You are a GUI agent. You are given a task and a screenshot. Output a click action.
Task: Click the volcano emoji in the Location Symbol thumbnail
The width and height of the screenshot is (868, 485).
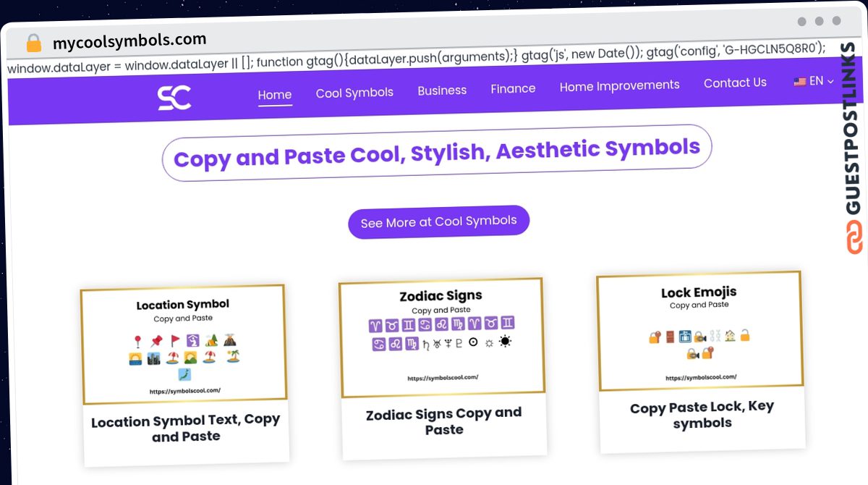coord(230,340)
